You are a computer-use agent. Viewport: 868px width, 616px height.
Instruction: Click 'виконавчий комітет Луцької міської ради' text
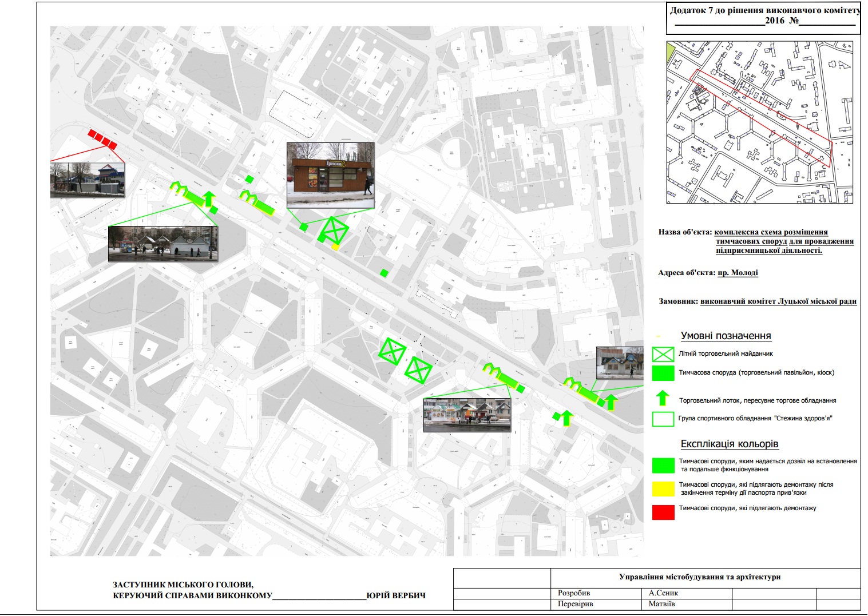pos(778,301)
